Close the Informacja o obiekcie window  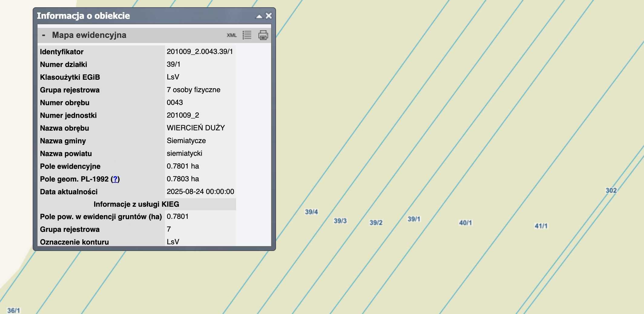[269, 16]
